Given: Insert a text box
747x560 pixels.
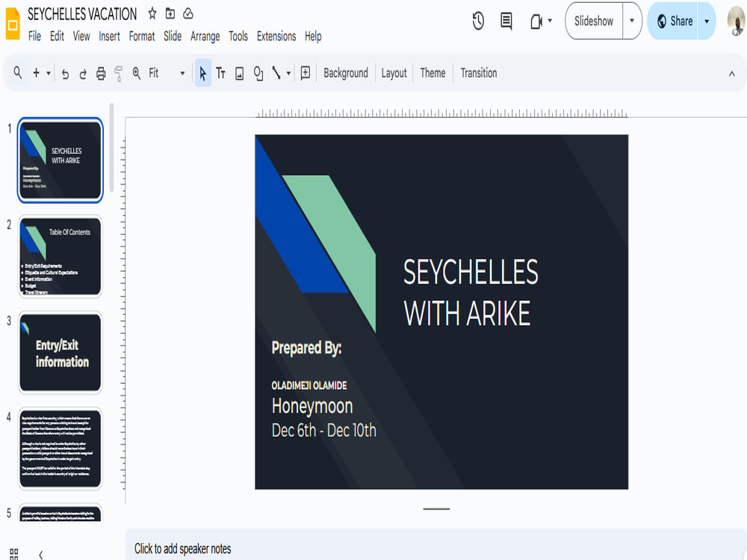Looking at the screenshot, I should coord(220,73).
